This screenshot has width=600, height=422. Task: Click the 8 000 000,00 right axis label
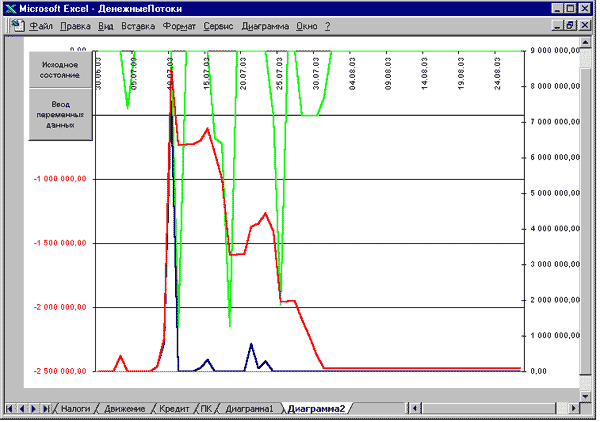pos(555,86)
